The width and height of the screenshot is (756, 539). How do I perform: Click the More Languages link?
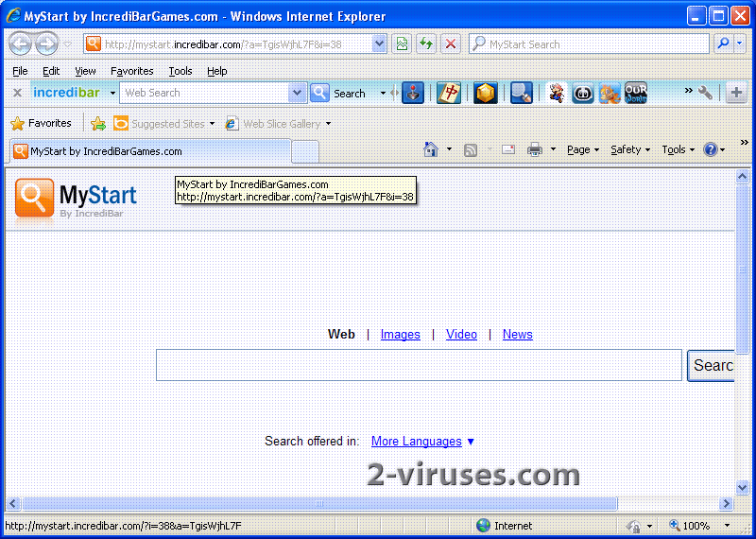tap(416, 442)
